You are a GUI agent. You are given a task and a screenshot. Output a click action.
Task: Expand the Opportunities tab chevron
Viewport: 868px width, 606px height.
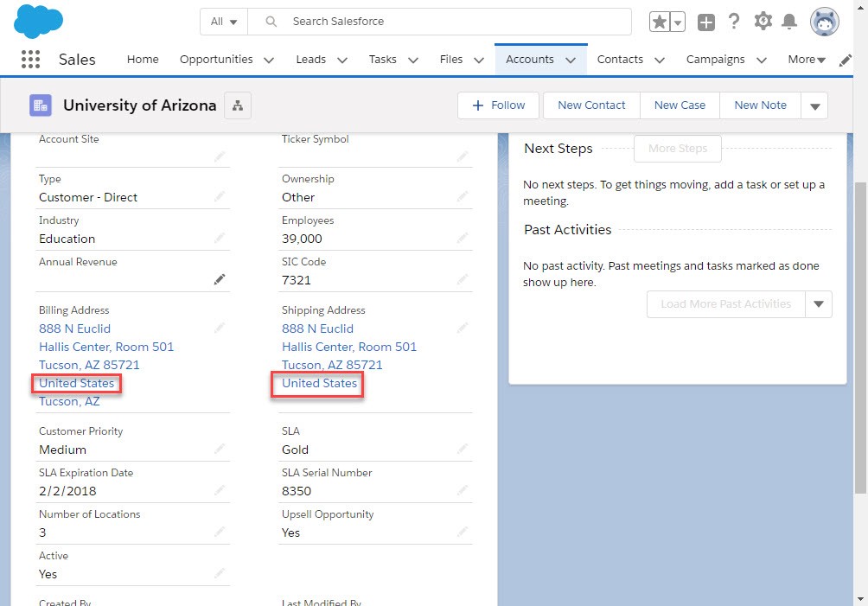[x=269, y=60]
